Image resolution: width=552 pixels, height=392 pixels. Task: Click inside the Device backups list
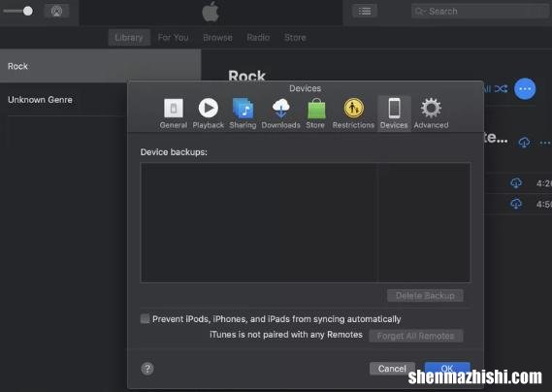[x=306, y=222]
